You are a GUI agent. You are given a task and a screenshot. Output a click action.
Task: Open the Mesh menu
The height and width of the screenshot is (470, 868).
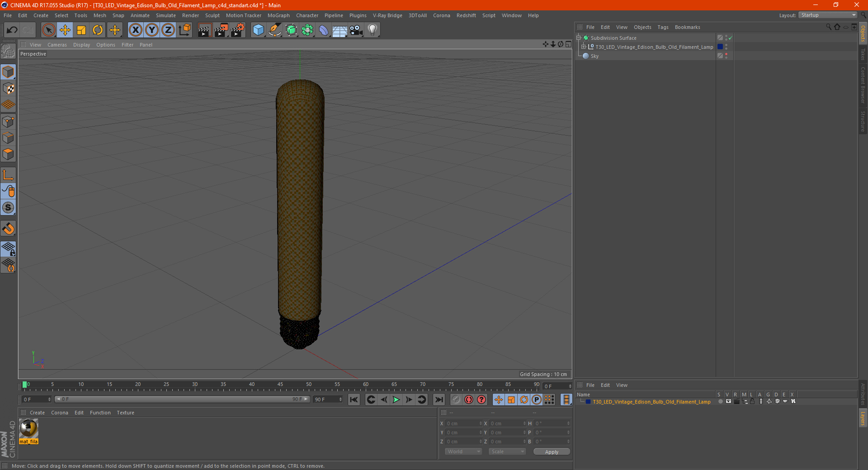click(x=99, y=15)
